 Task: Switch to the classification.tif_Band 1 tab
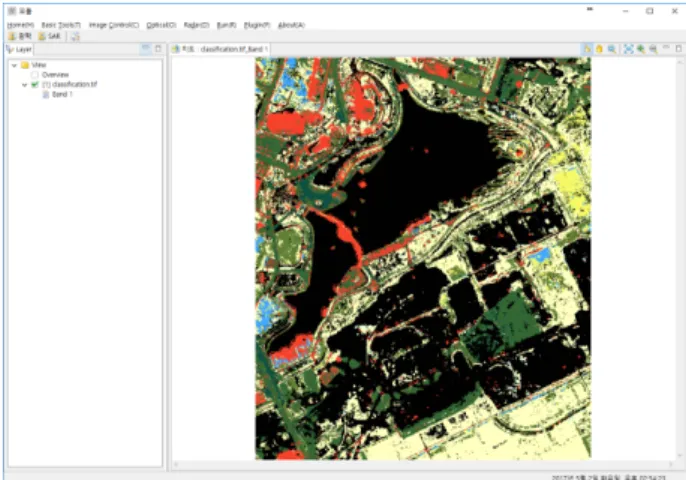(x=220, y=49)
